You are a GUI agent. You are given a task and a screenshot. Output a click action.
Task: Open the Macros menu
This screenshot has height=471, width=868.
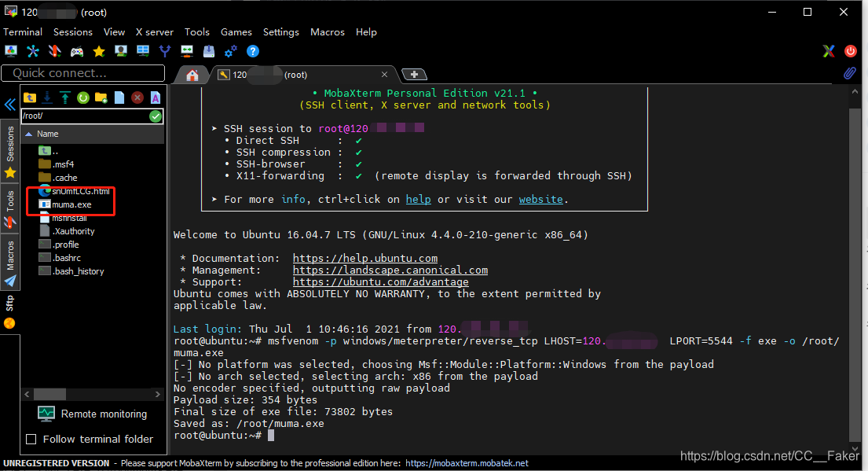coord(328,32)
